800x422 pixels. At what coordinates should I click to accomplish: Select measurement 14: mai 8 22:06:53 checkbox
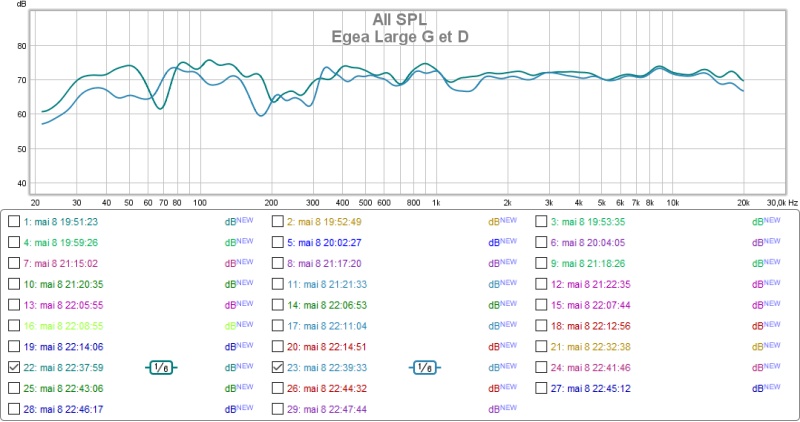278,305
